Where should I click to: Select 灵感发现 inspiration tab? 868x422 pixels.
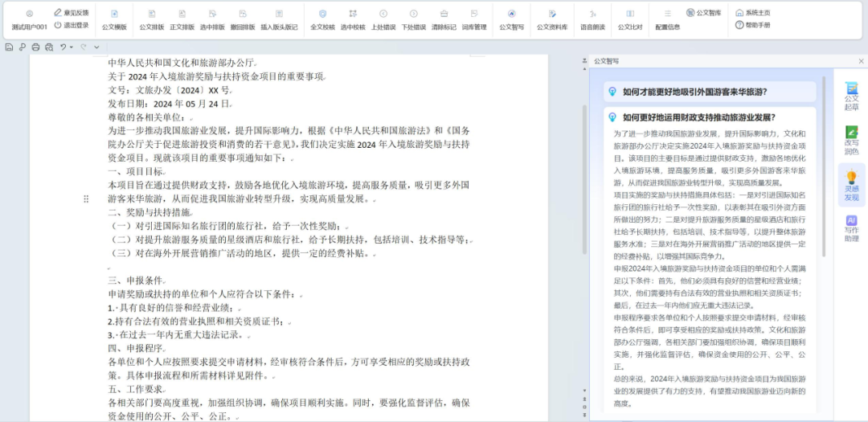pyautogui.click(x=851, y=185)
